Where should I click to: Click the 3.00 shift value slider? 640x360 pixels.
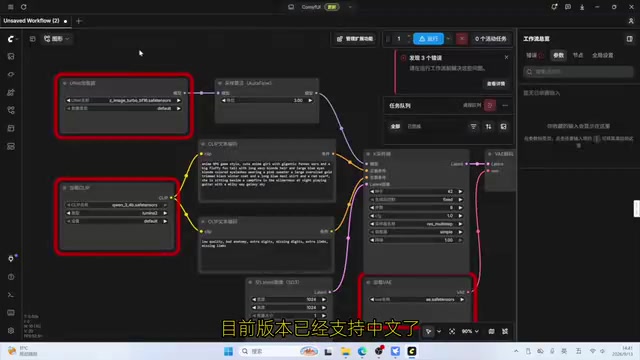coord(267,100)
